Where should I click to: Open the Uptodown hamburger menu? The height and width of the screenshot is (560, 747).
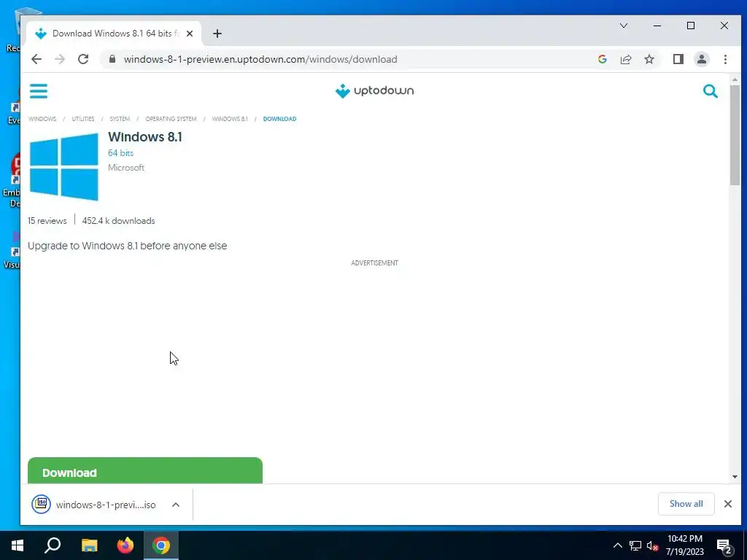(39, 91)
